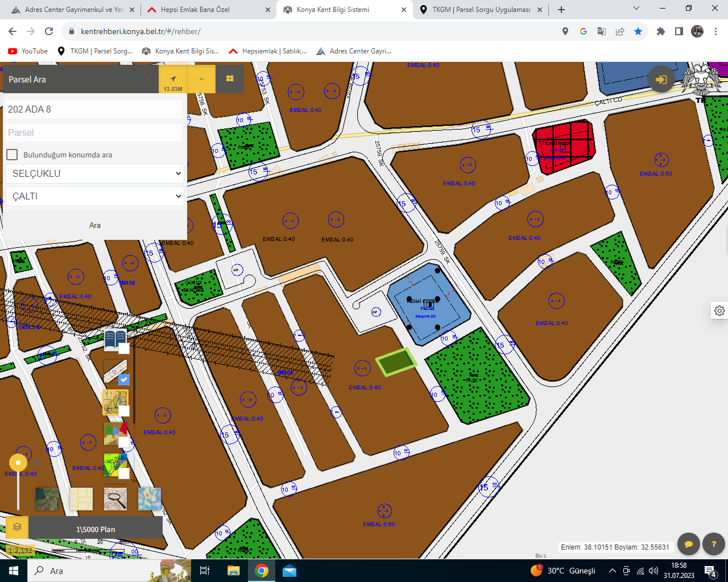Click the '1\5000 Plan' layer label bar
Image resolution: width=728 pixels, height=582 pixels.
click(96, 529)
